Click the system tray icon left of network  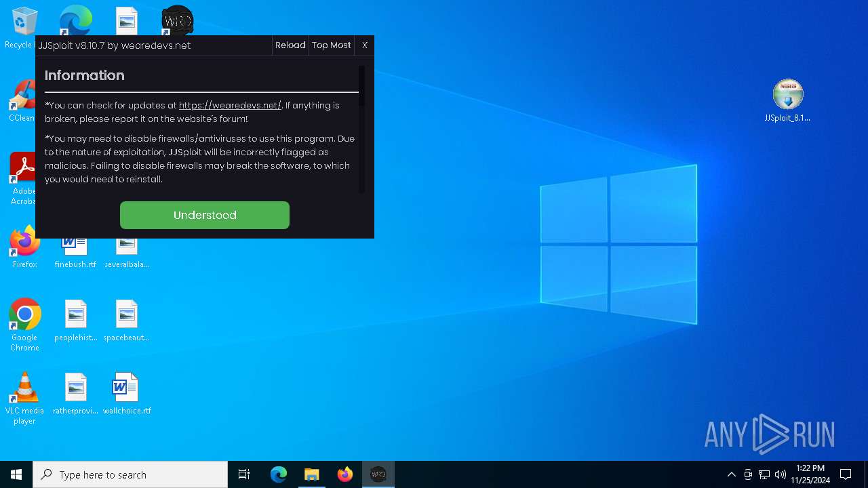click(x=748, y=474)
